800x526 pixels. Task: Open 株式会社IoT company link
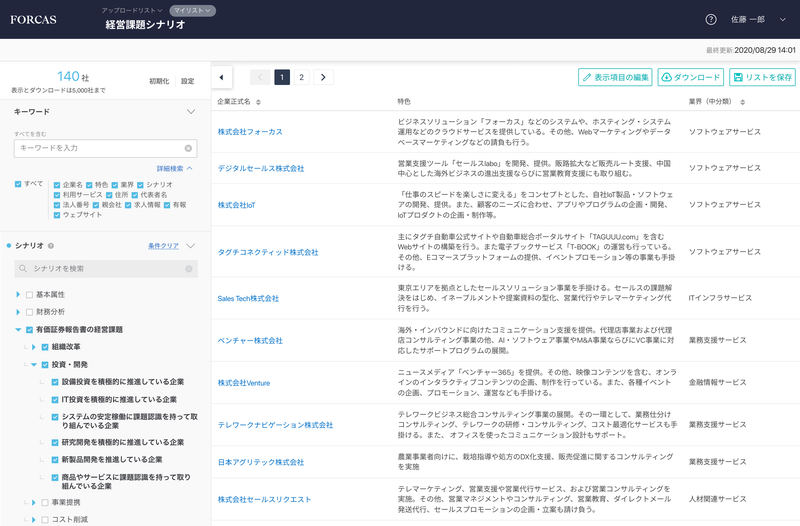[236, 205]
